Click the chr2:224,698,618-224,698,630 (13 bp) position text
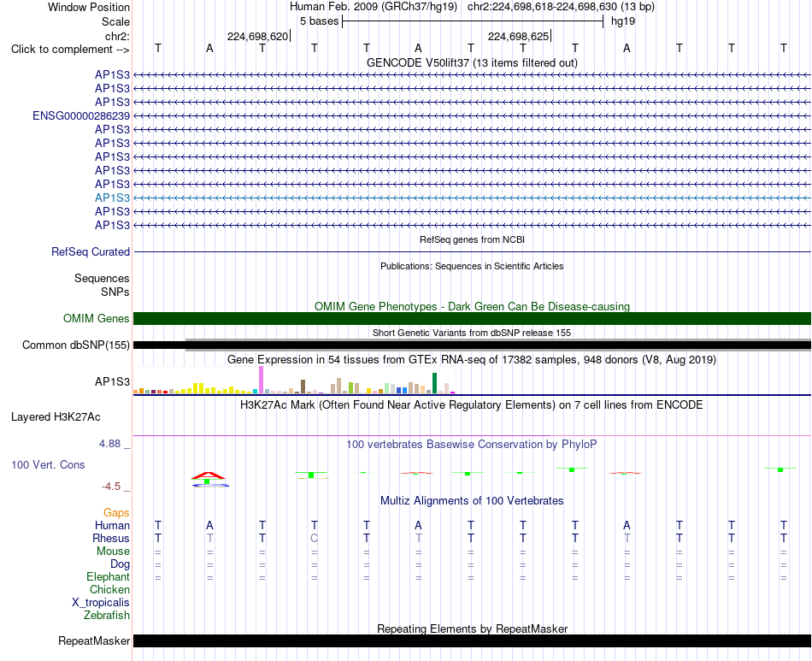812x661 pixels. (561, 7)
